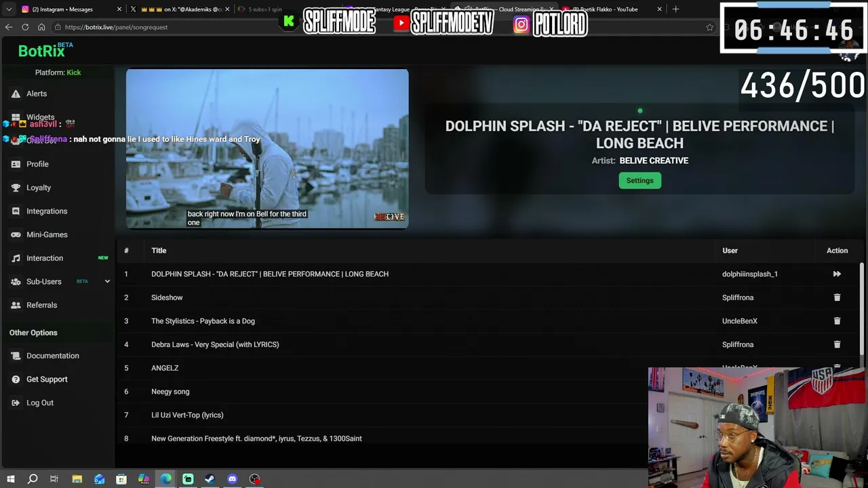Image resolution: width=868 pixels, height=488 pixels.
Task: Click the green Settings button
Action: pos(639,180)
